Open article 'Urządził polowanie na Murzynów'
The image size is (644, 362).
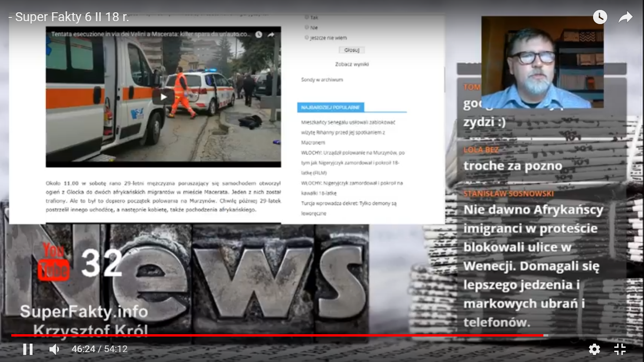[x=353, y=163]
